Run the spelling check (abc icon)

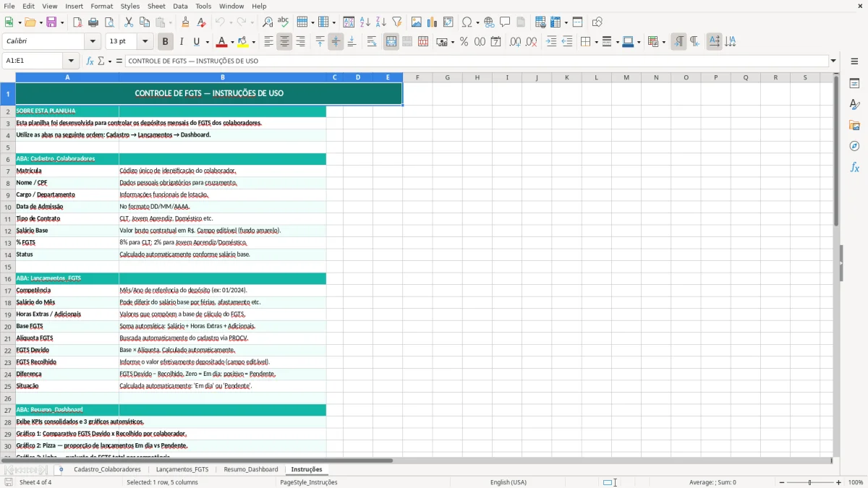pos(283,22)
